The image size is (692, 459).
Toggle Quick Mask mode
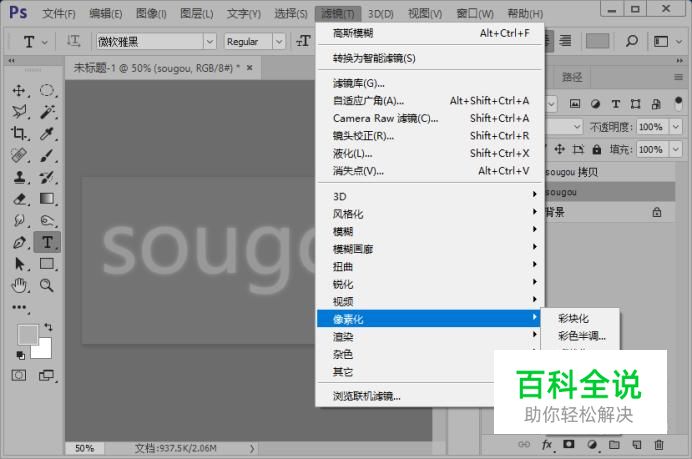tap(19, 375)
